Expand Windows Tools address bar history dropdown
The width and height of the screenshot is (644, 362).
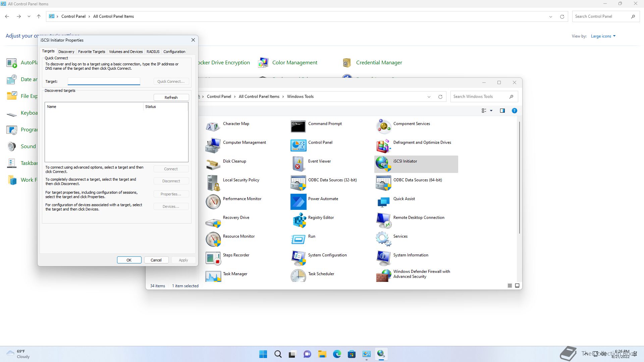[429, 97]
